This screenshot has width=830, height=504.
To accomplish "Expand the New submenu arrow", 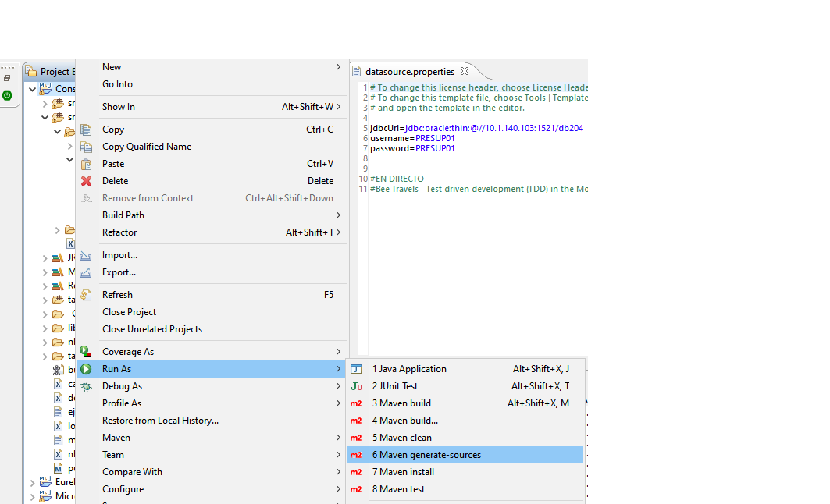I will 338,67.
